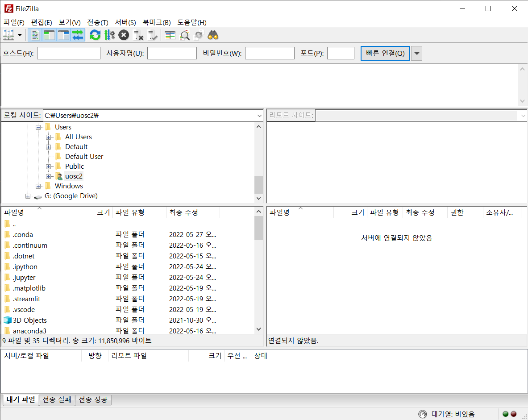Toggle transfer queue display
The width and height of the screenshot is (528, 420).
pos(78,35)
